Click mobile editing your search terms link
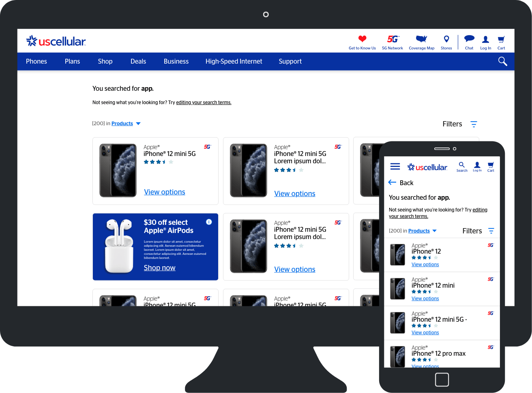 click(438, 213)
